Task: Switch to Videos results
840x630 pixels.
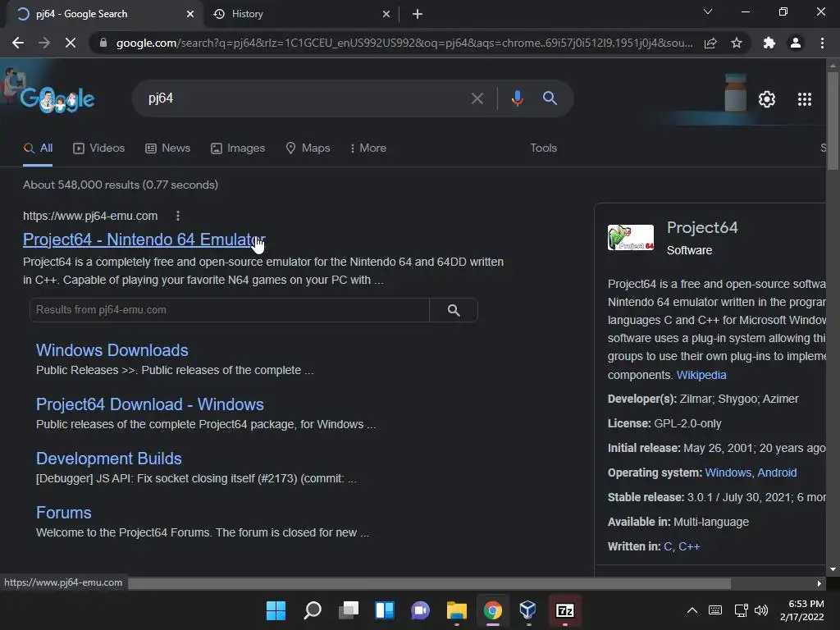Action: [x=99, y=148]
